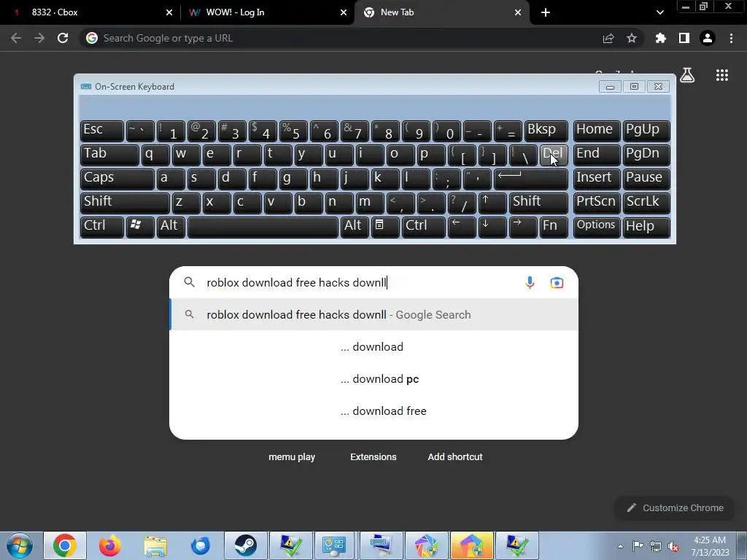Image resolution: width=747 pixels, height=560 pixels.
Task: Close the WOW! Log In tab
Action: click(344, 12)
